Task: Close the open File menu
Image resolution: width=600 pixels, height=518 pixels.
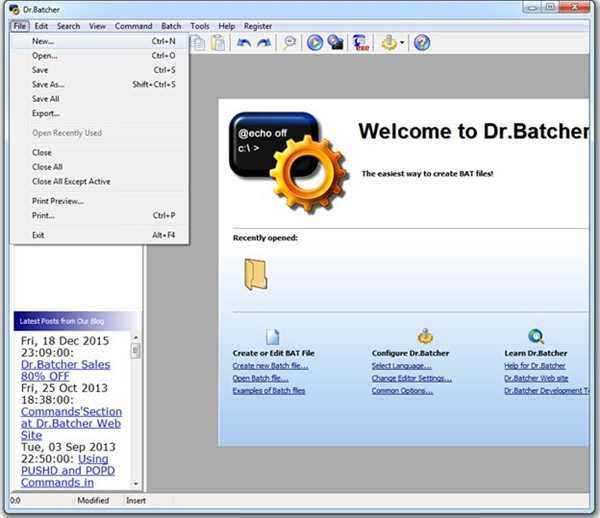Action: [20, 26]
